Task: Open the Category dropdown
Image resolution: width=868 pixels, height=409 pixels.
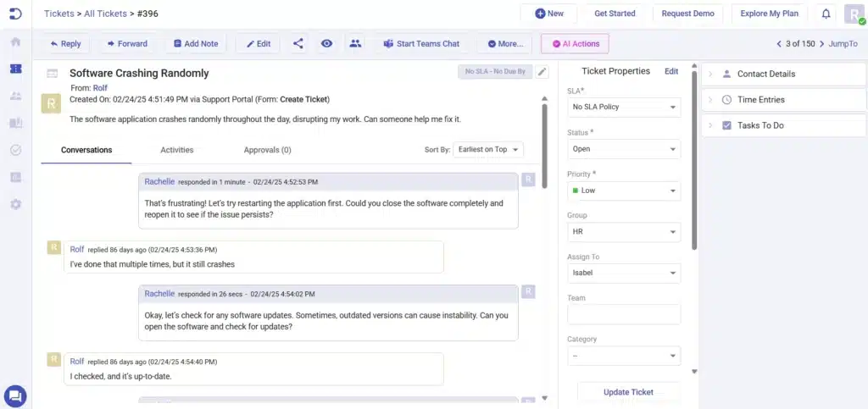Action: pos(624,356)
